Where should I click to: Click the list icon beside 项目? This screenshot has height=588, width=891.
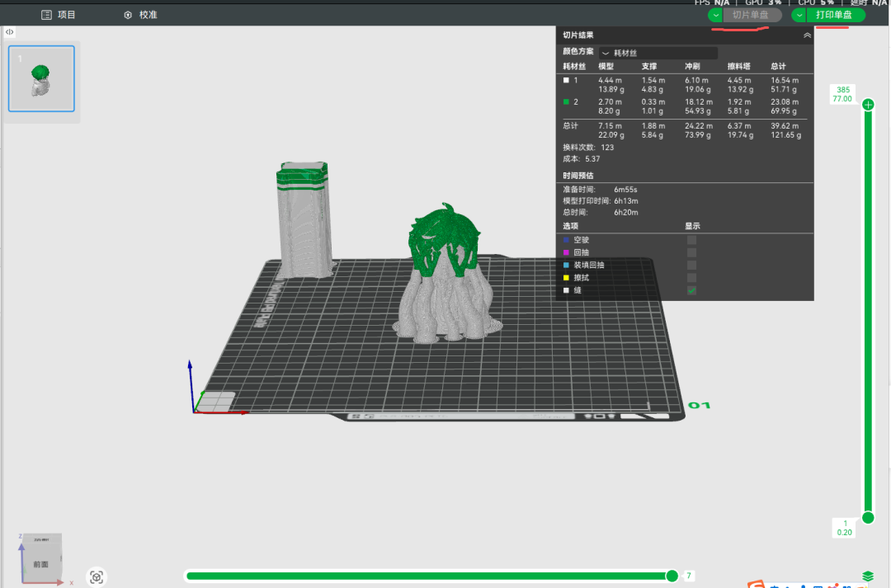click(x=46, y=15)
